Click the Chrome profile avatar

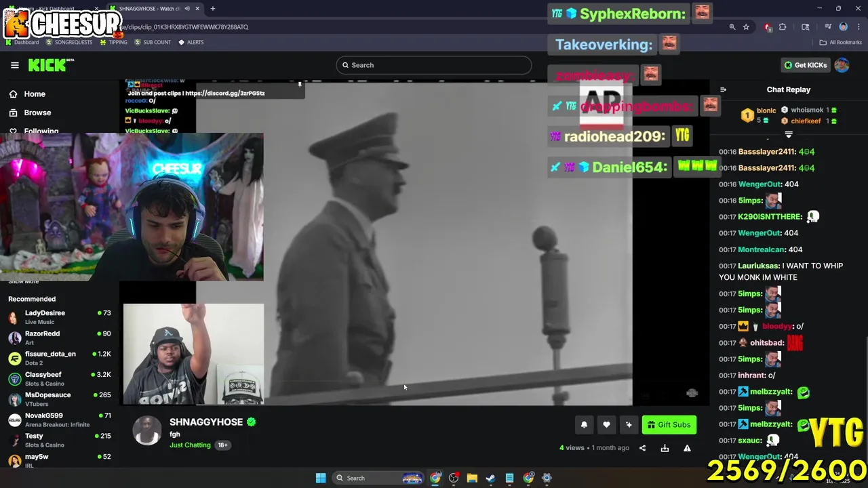tap(843, 27)
